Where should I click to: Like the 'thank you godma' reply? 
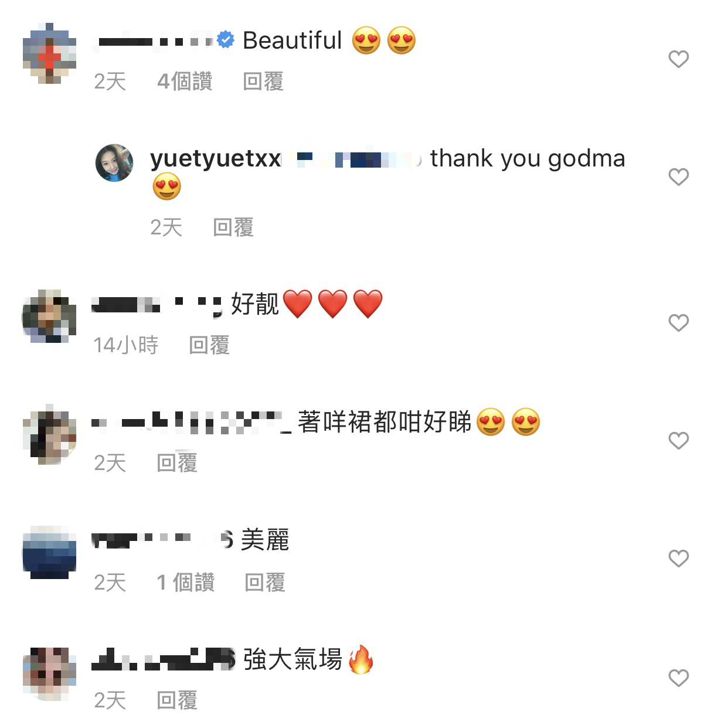tap(678, 177)
